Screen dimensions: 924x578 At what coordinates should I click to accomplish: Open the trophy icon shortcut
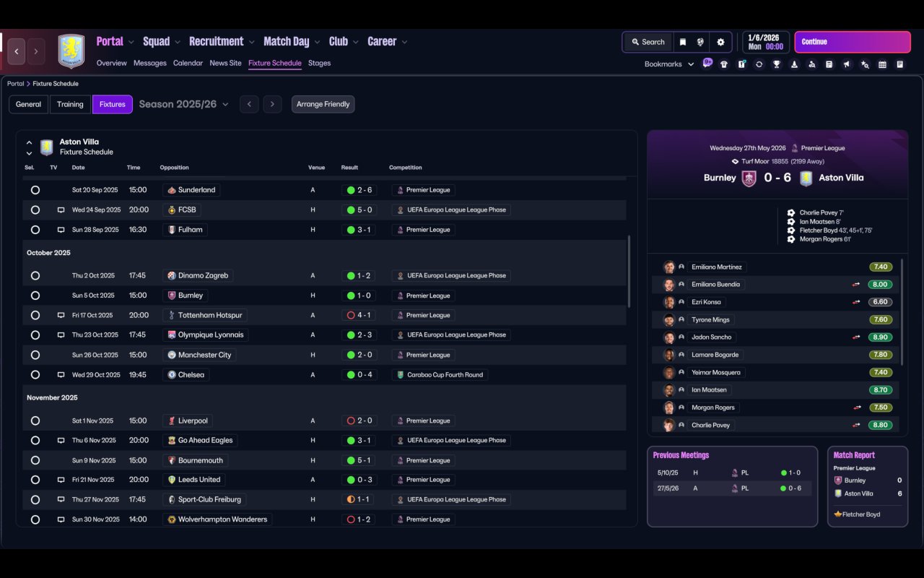pyautogui.click(x=777, y=64)
